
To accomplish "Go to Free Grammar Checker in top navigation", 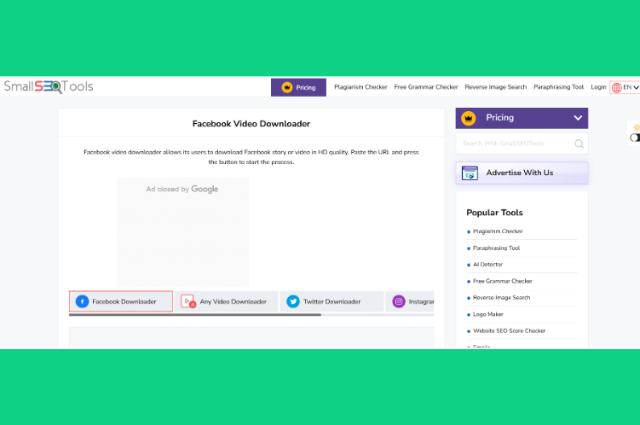I will pos(426,87).
